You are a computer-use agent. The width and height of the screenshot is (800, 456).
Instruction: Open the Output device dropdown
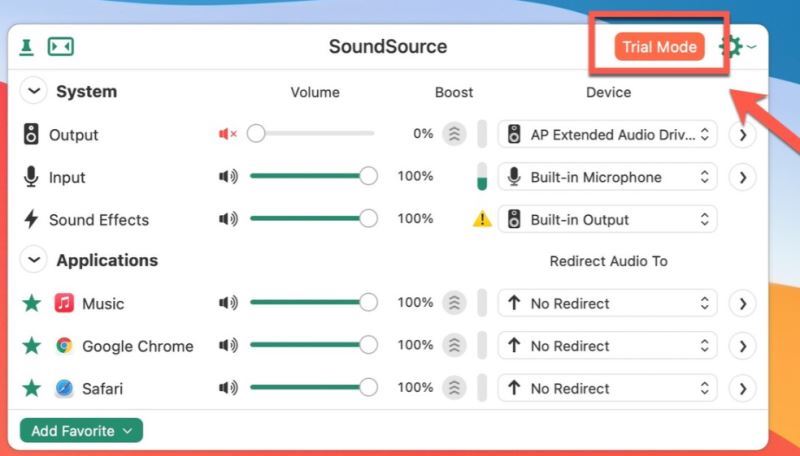click(x=608, y=134)
